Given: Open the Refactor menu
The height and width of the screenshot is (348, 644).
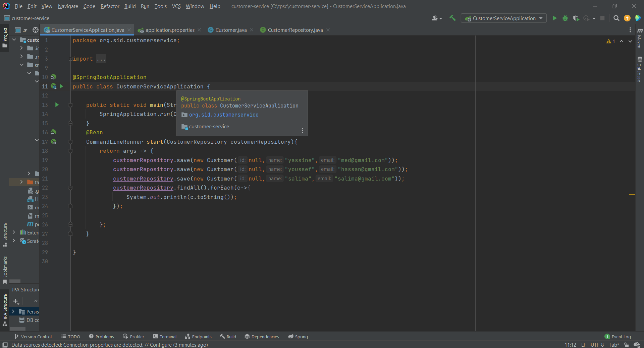Looking at the screenshot, I should [110, 6].
